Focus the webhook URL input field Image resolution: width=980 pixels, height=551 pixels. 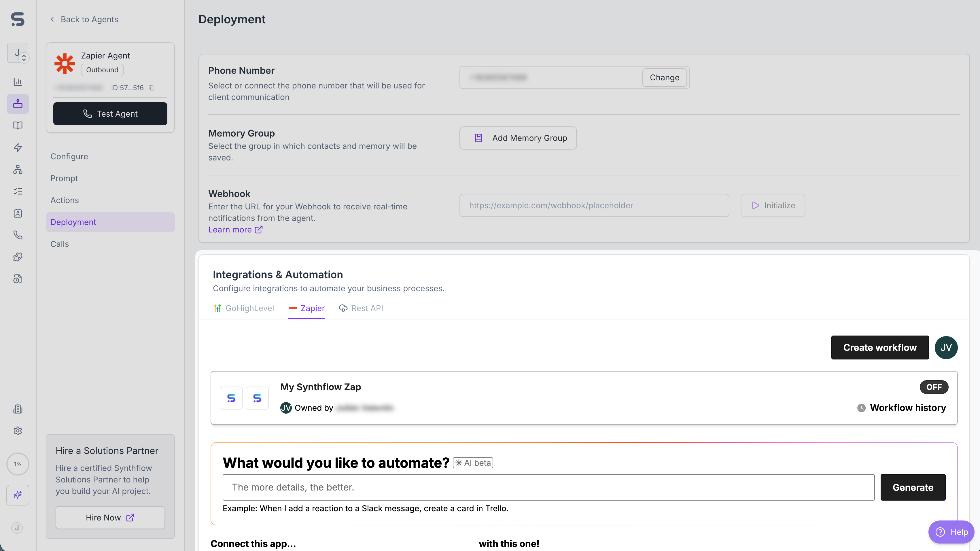click(x=594, y=206)
